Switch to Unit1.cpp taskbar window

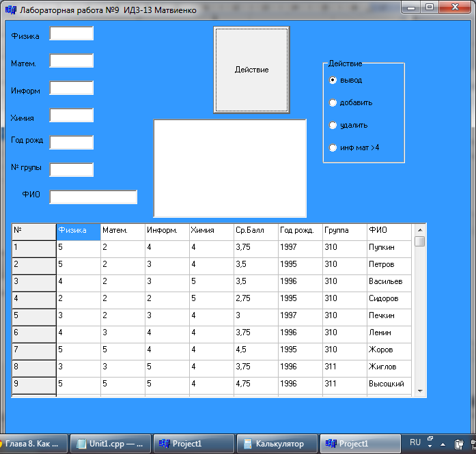click(111, 444)
